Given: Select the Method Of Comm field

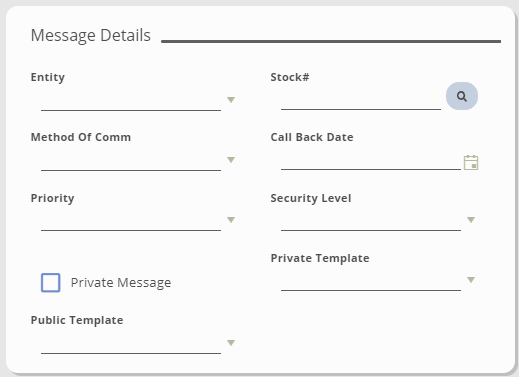Looking at the screenshot, I should (x=131, y=160).
